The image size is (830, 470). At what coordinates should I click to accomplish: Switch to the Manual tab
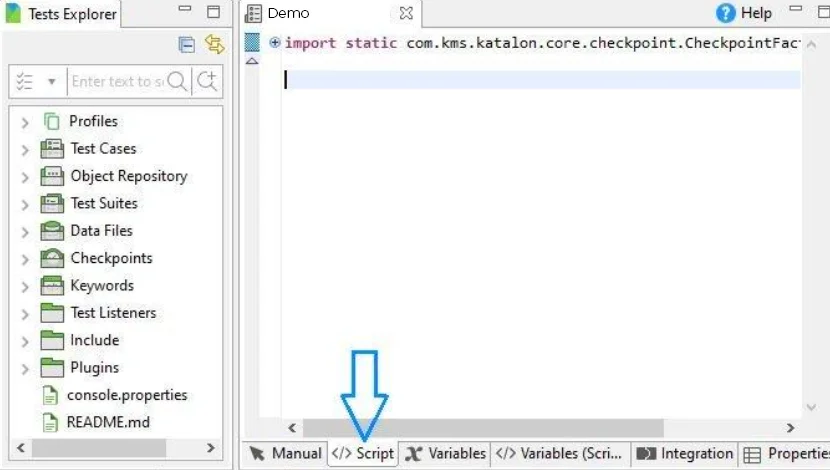[x=286, y=454]
